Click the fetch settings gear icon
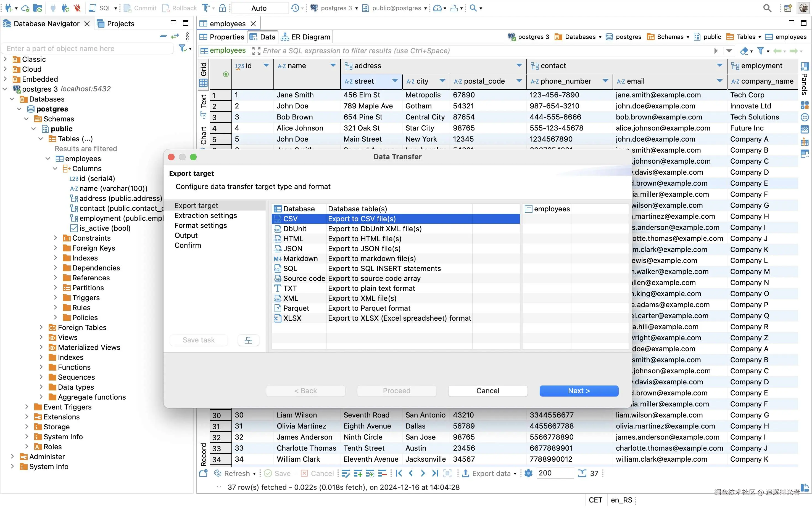This screenshot has height=508, width=812. point(528,474)
